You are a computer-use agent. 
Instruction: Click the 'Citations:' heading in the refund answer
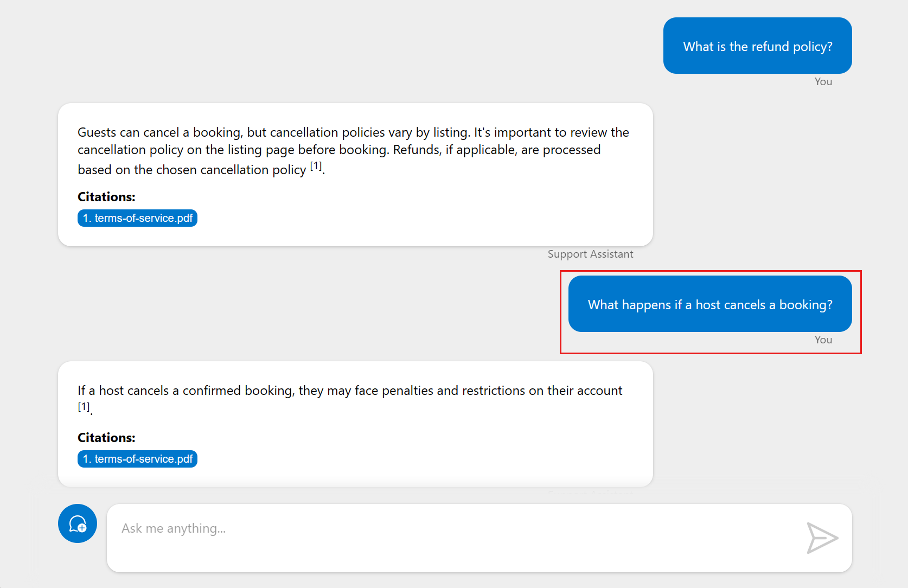[x=106, y=197]
